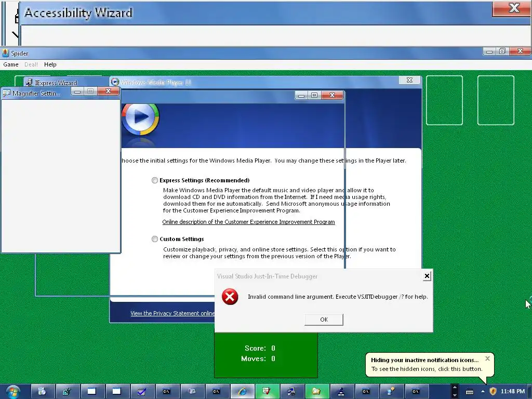Click the Invalid command line argument message text
Screen dimensions: 532x399
coord(338,297)
